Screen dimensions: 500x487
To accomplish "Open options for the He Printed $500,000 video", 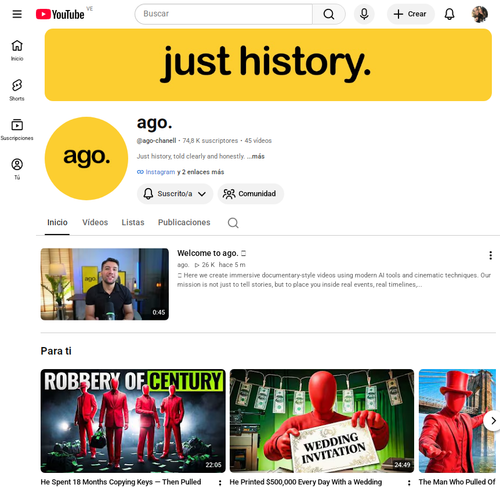I will [x=409, y=482].
